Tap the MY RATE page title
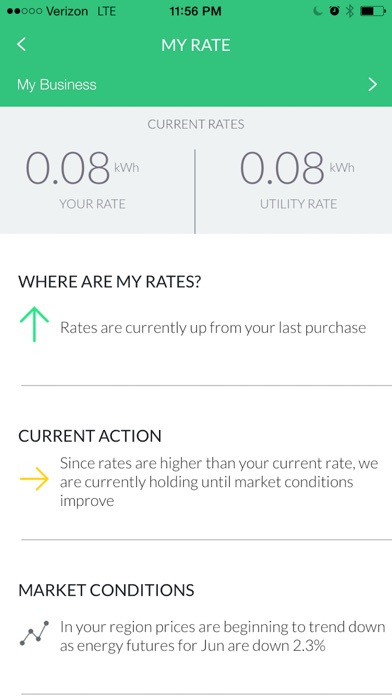This screenshot has width=392, height=696. [196, 45]
